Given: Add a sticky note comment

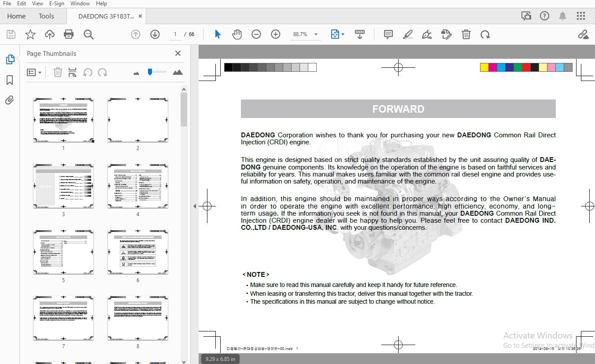Looking at the screenshot, I should coord(388,34).
